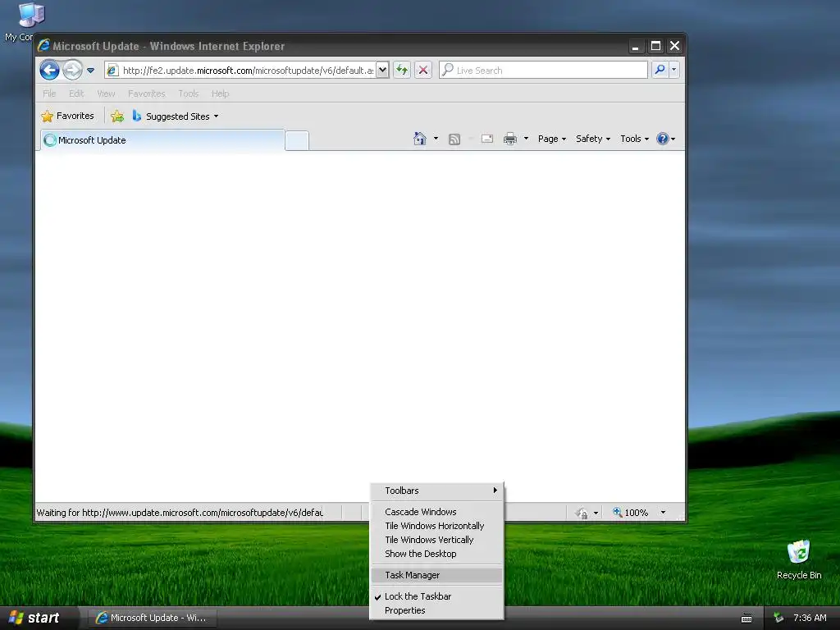
Task: Stop loading with the red X icon
Action: point(423,70)
